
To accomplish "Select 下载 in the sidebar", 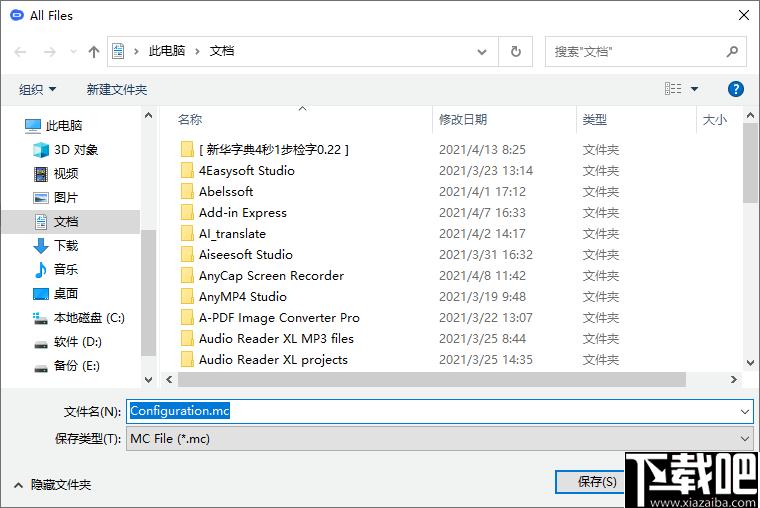I will pos(56,246).
